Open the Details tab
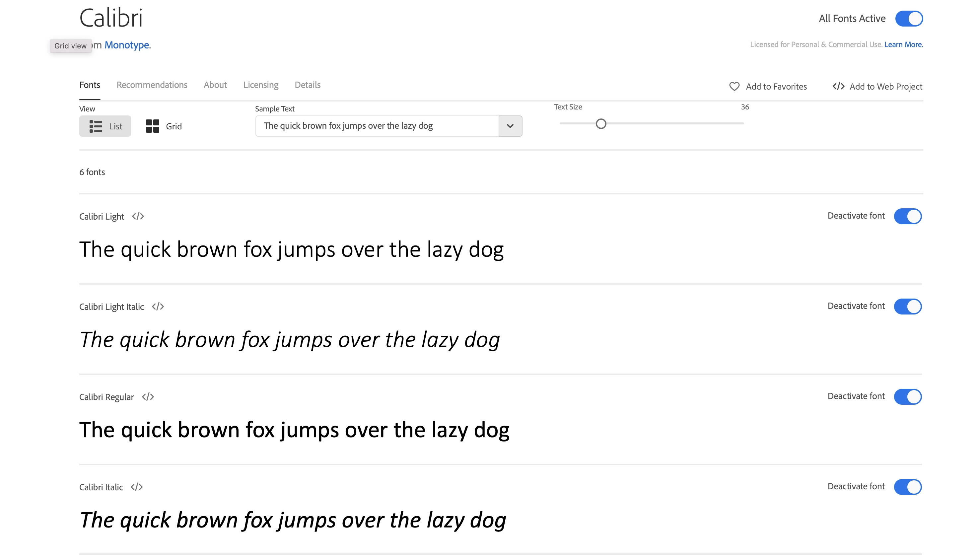Image resolution: width=980 pixels, height=556 pixels. (x=307, y=85)
